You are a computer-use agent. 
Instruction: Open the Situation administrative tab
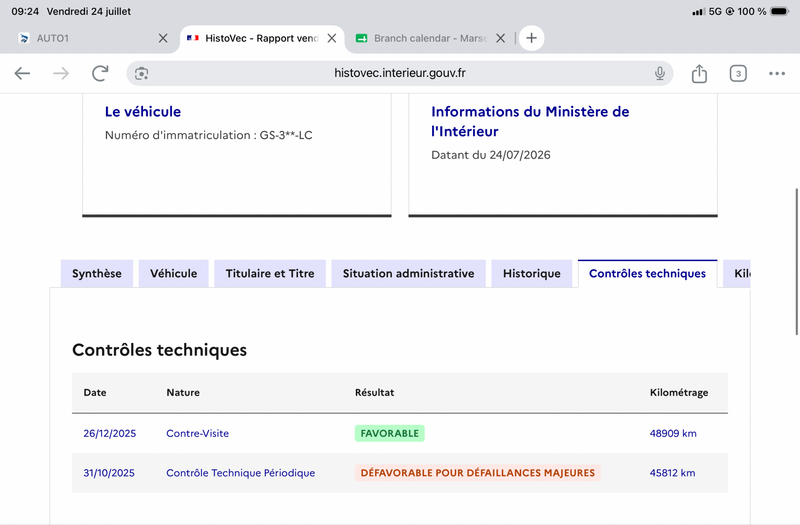click(408, 273)
